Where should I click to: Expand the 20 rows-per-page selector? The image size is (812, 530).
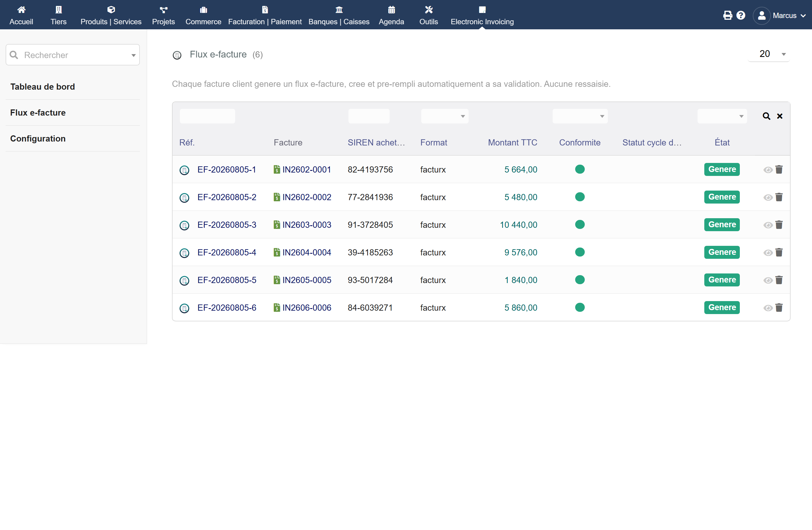pos(769,54)
